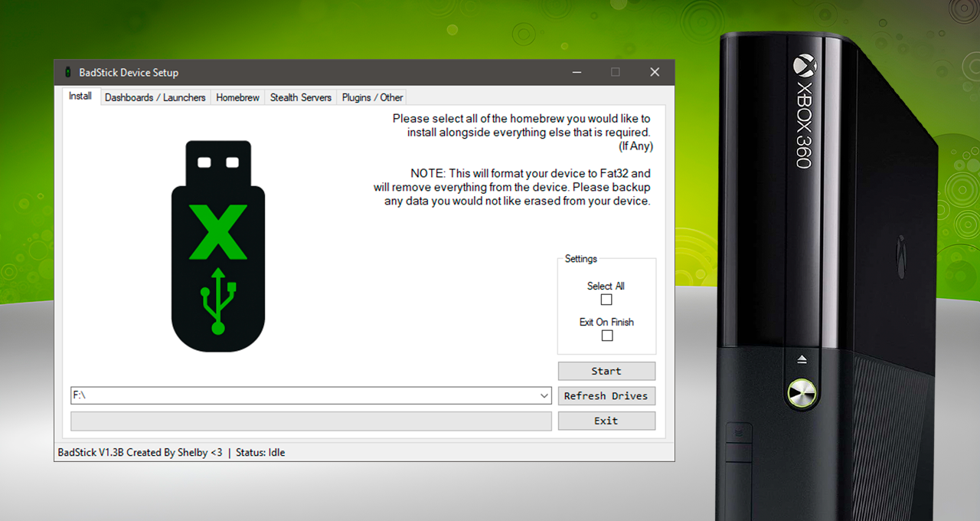Switch to the Dashboards / Launchers tab
This screenshot has width=980, height=521.
click(155, 97)
